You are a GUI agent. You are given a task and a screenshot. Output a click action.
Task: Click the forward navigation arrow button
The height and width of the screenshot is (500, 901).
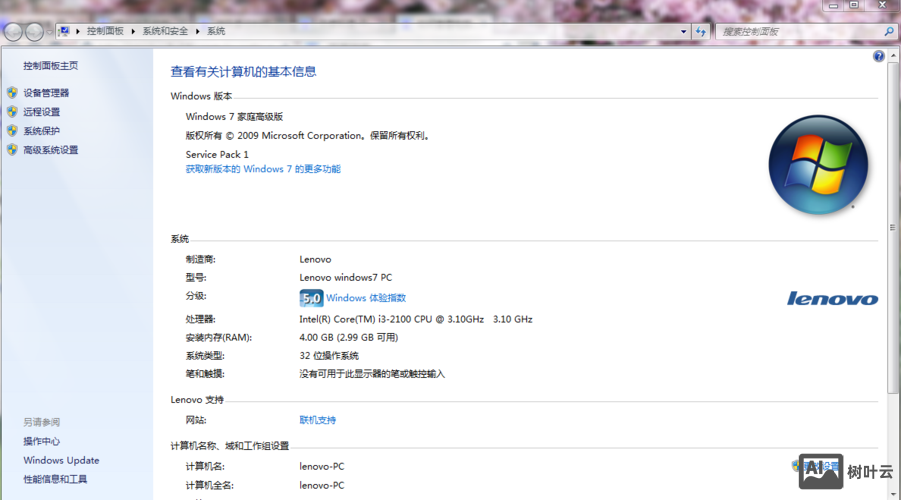click(x=35, y=32)
